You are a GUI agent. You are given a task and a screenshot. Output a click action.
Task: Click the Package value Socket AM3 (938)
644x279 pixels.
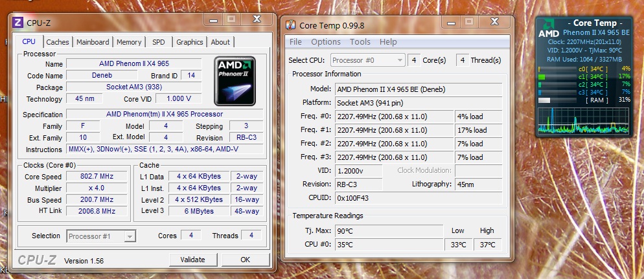click(134, 87)
